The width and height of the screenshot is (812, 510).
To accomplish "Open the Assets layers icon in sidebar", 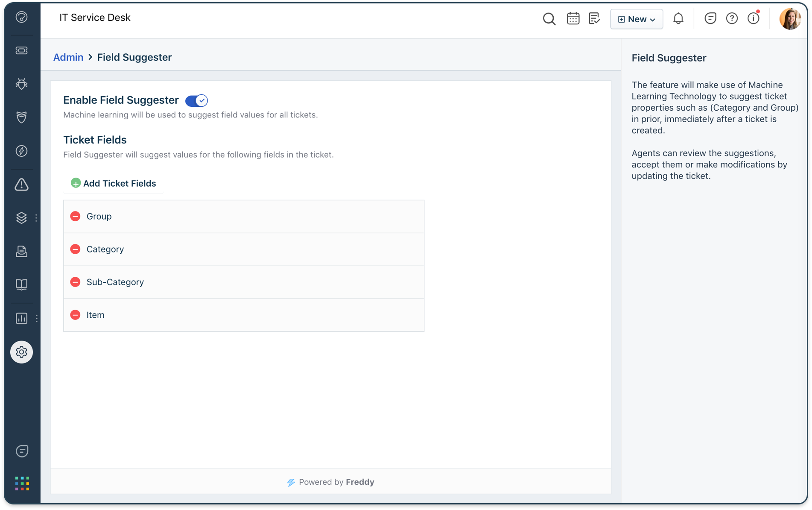I will (x=21, y=218).
